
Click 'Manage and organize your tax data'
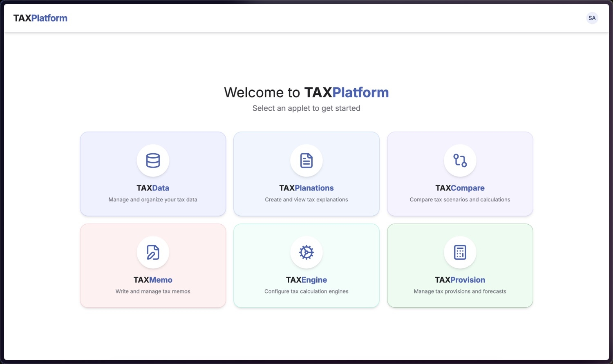pos(153,200)
